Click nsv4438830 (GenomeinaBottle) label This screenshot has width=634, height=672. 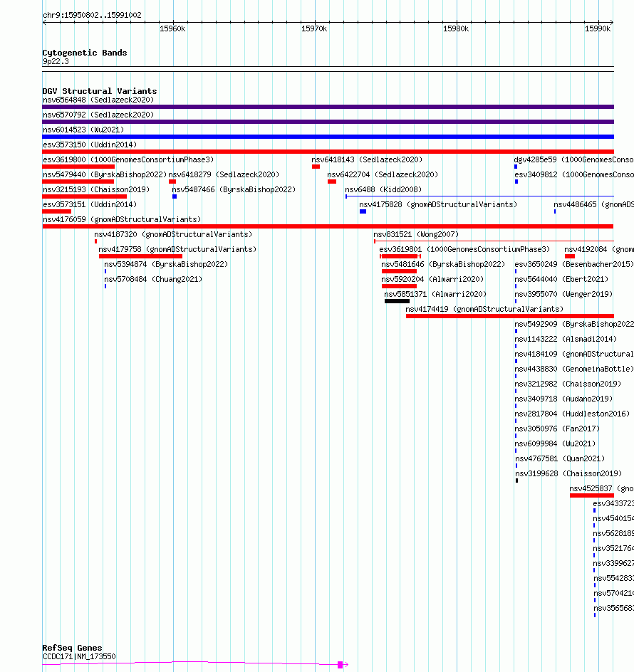tap(574, 369)
